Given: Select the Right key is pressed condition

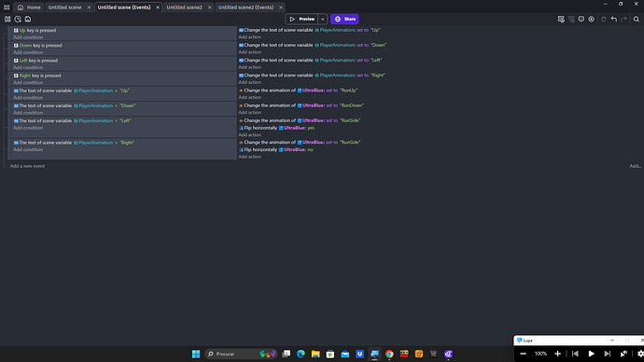Looking at the screenshot, I should click(x=37, y=76).
